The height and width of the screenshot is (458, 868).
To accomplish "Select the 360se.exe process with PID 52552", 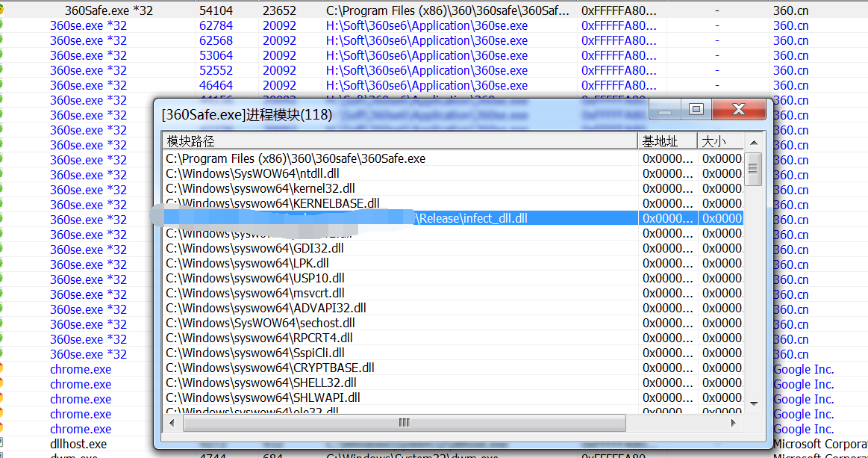I will (x=88, y=70).
